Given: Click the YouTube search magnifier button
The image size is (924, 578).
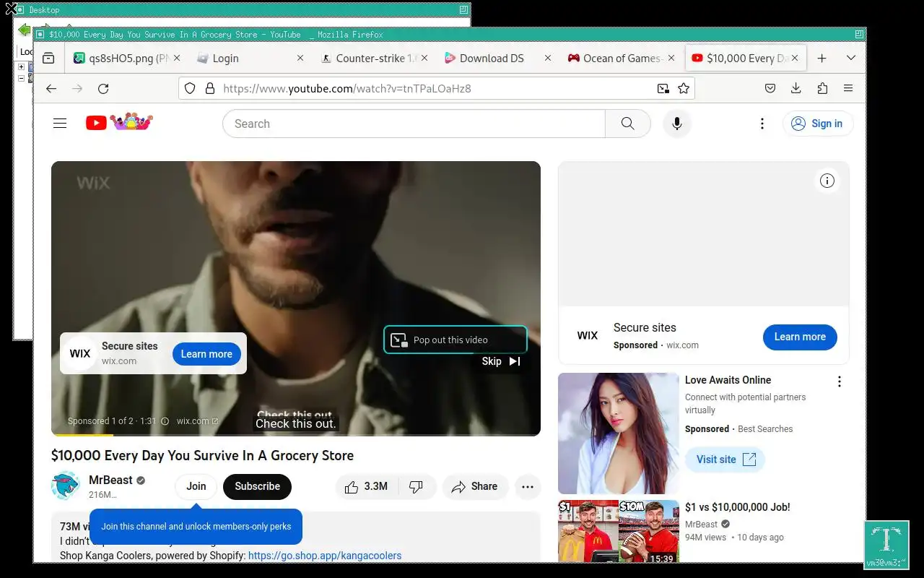Looking at the screenshot, I should [628, 124].
